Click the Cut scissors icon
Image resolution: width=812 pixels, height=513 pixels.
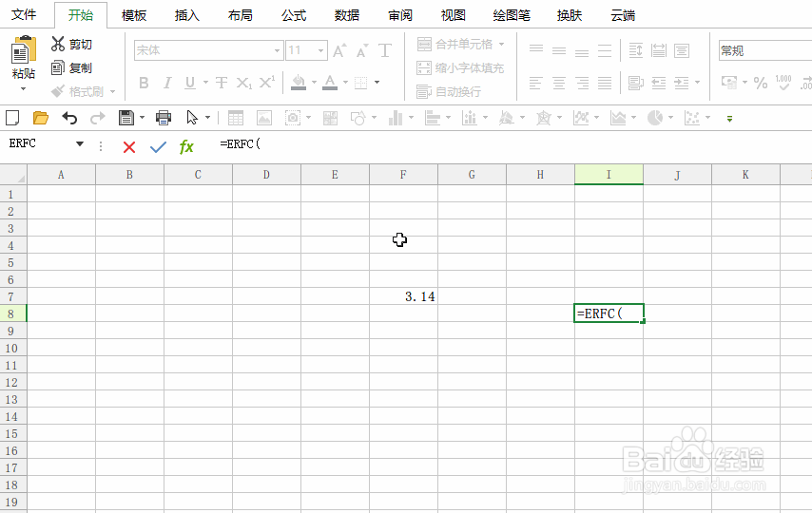pos(57,44)
